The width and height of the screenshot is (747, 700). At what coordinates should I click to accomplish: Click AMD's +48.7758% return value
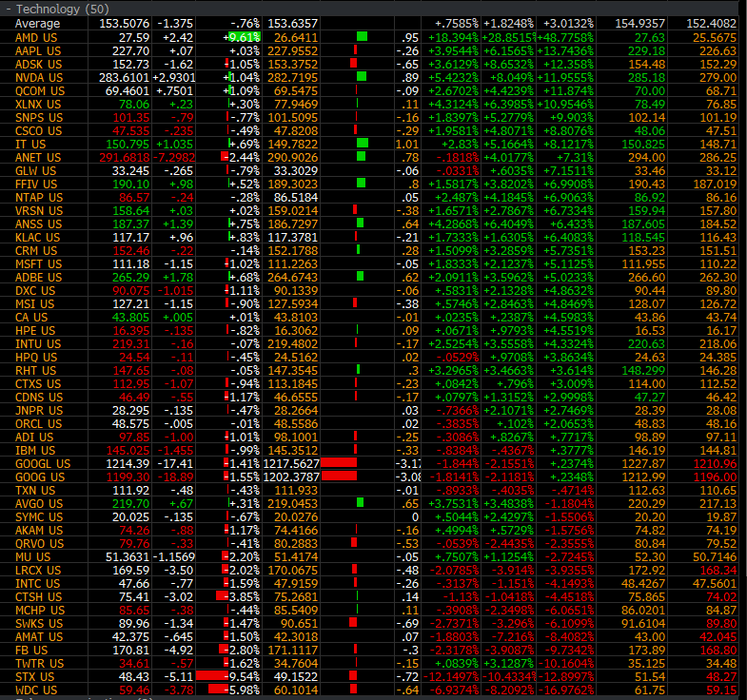coord(565,38)
